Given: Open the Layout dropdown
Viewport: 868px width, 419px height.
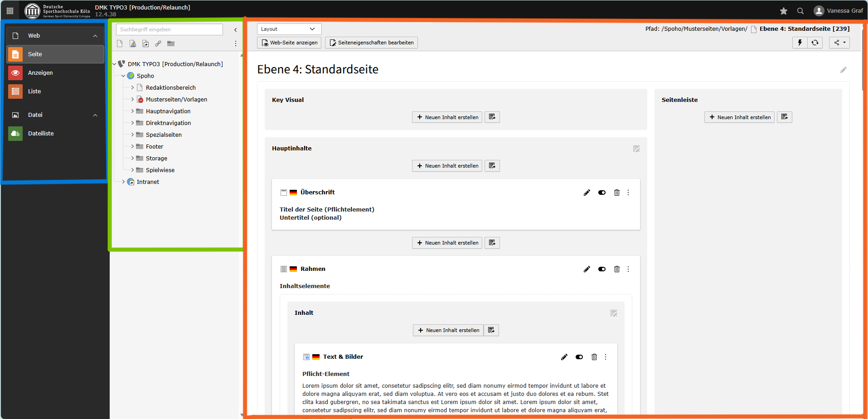Looking at the screenshot, I should (x=289, y=29).
